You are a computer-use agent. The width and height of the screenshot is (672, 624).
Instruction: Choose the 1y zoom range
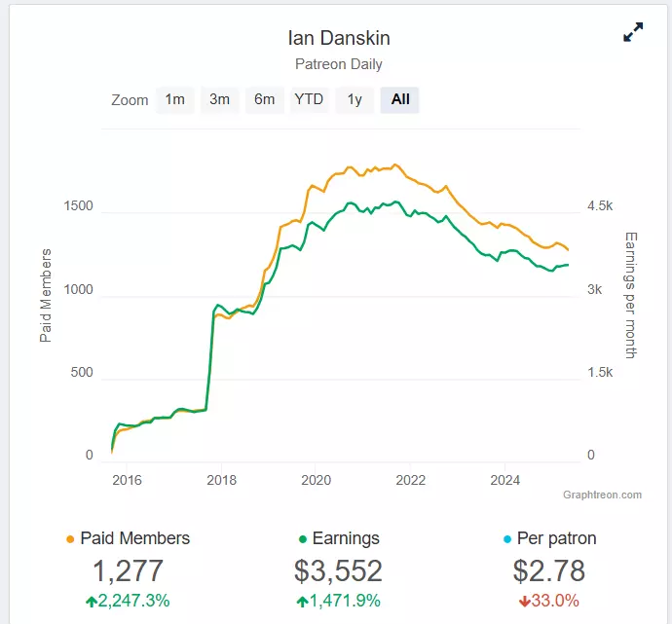click(355, 100)
